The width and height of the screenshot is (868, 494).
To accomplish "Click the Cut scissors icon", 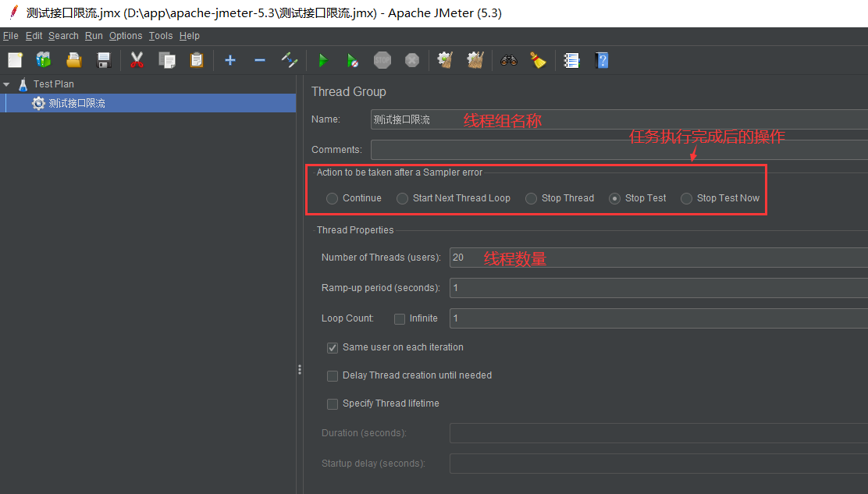I will click(x=137, y=60).
